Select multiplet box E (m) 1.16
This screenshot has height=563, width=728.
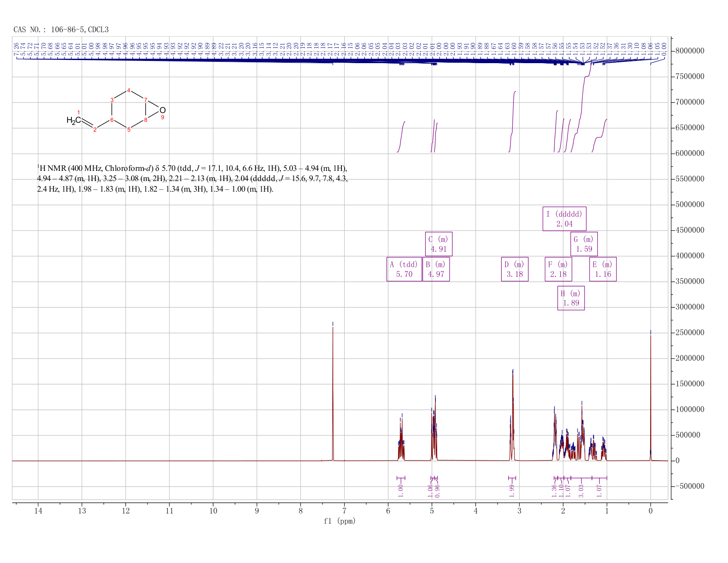[x=603, y=269]
